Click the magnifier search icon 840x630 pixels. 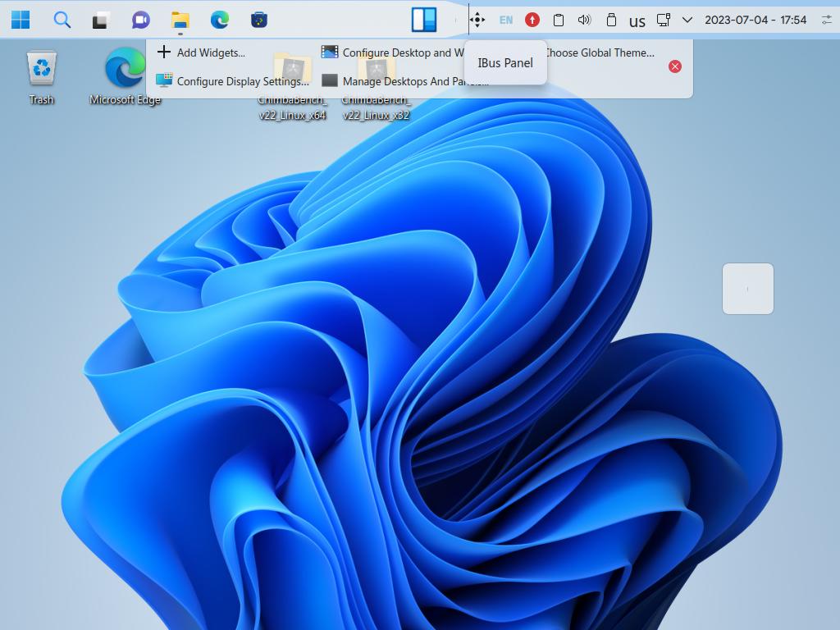coord(62,20)
